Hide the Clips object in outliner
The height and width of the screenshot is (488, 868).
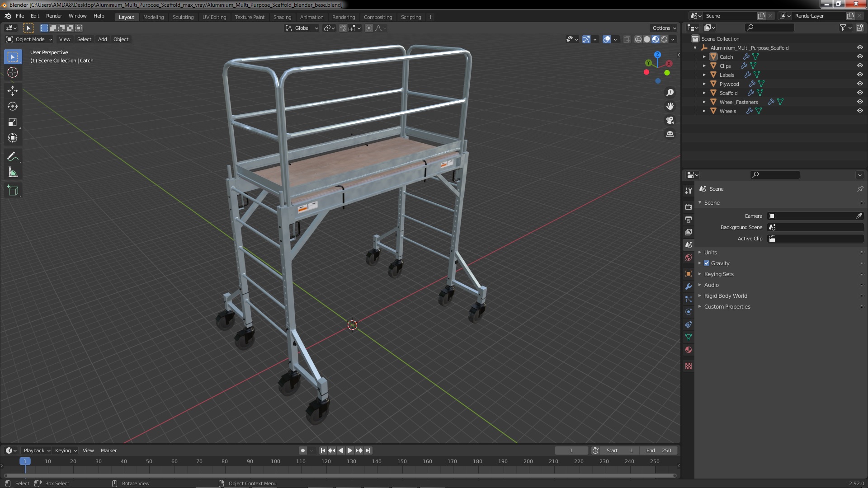[860, 66]
